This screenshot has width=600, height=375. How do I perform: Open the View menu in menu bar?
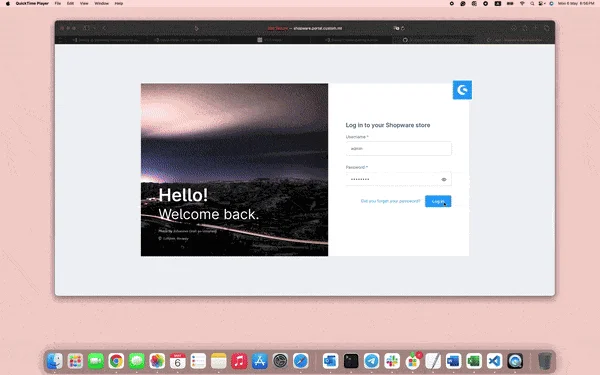pyautogui.click(x=84, y=3)
